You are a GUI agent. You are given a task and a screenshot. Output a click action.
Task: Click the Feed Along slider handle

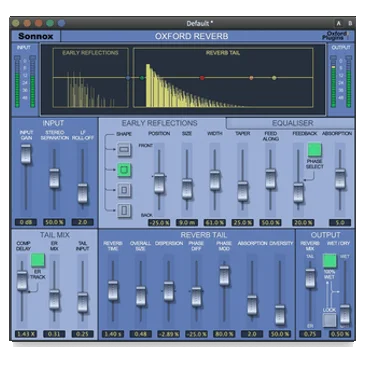(x=271, y=179)
